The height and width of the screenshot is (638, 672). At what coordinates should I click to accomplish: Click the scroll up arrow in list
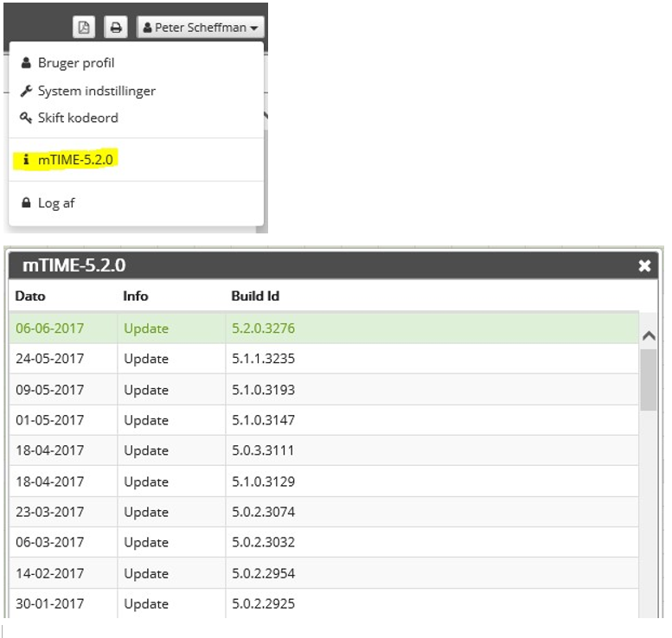[x=648, y=336]
